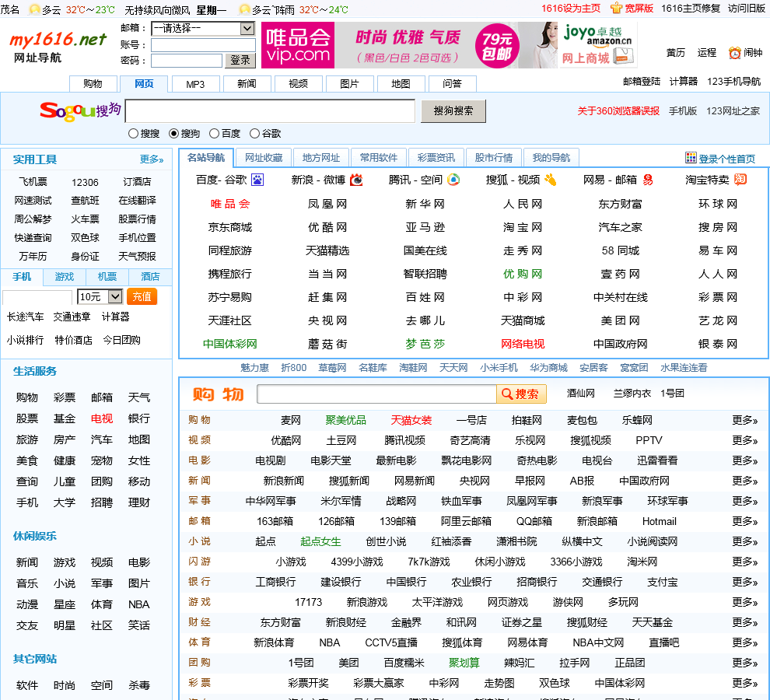Click the grid icon beside 登录个性首页
Screen dimensions: 770x700
[691, 158]
